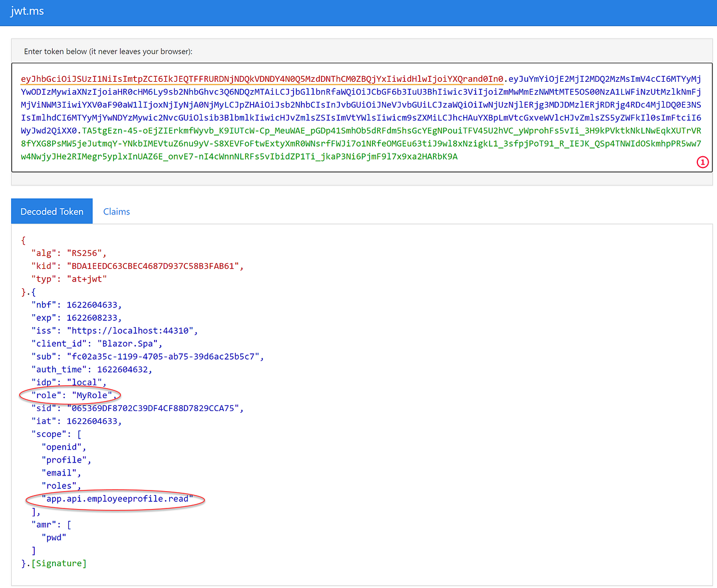Click the "iss" https://localhost:44310 value
Image resolution: width=717 pixels, height=588 pixels.
[x=132, y=330]
